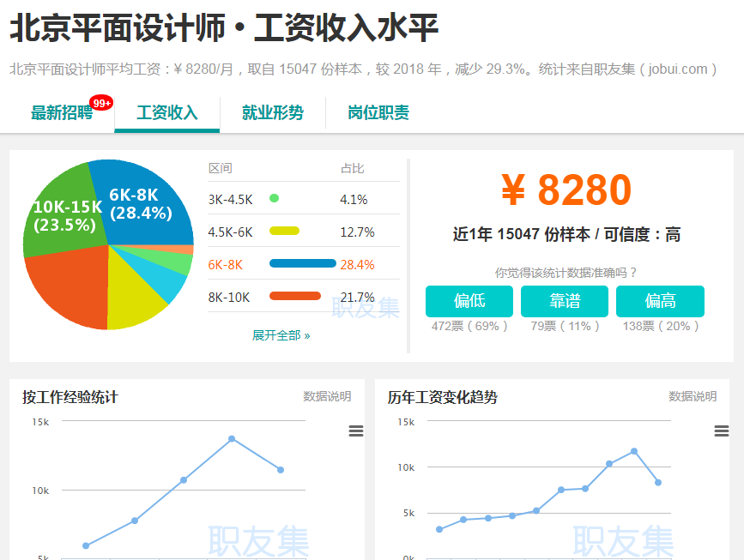Go to 岗位职责 tab
The width and height of the screenshot is (744, 560).
(x=378, y=112)
